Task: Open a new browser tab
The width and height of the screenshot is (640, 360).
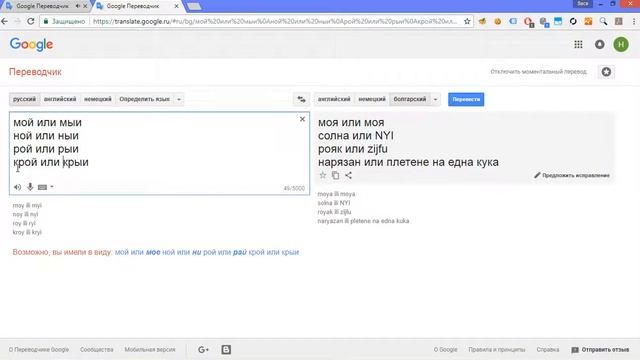Action: 194,7
